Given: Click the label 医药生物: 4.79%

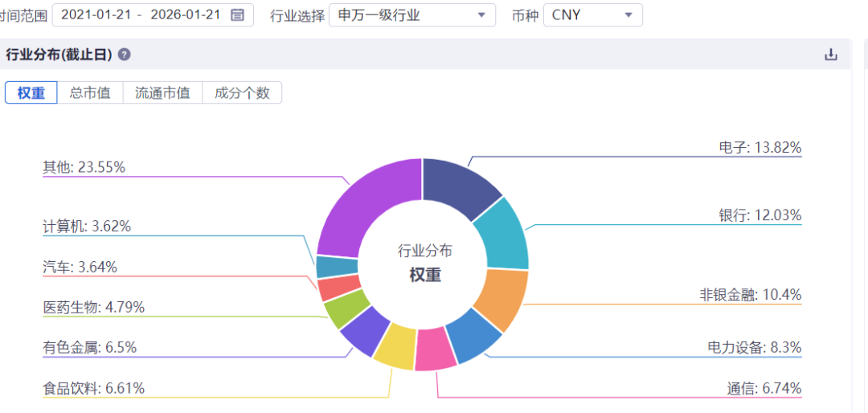Looking at the screenshot, I should coord(93,307).
